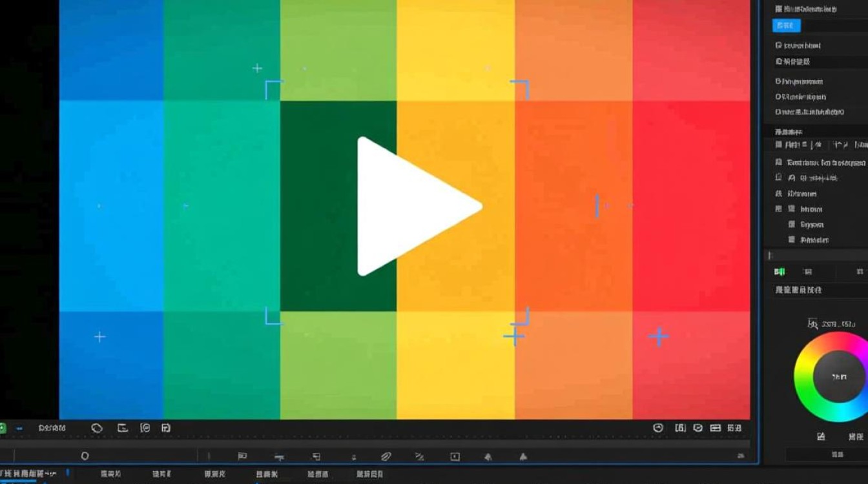Click the large white play button in preview

pyautogui.click(x=413, y=207)
